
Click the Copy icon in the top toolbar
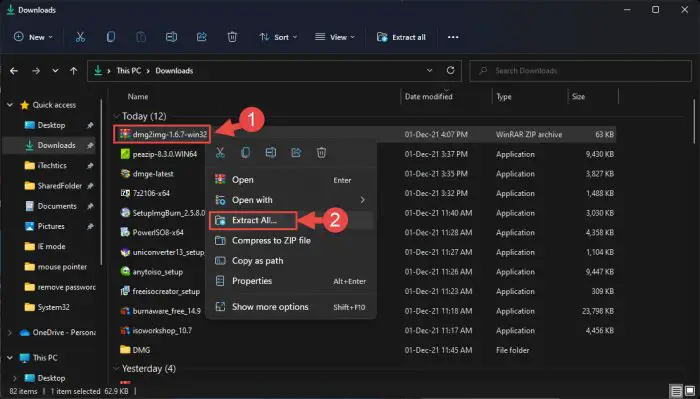111,37
